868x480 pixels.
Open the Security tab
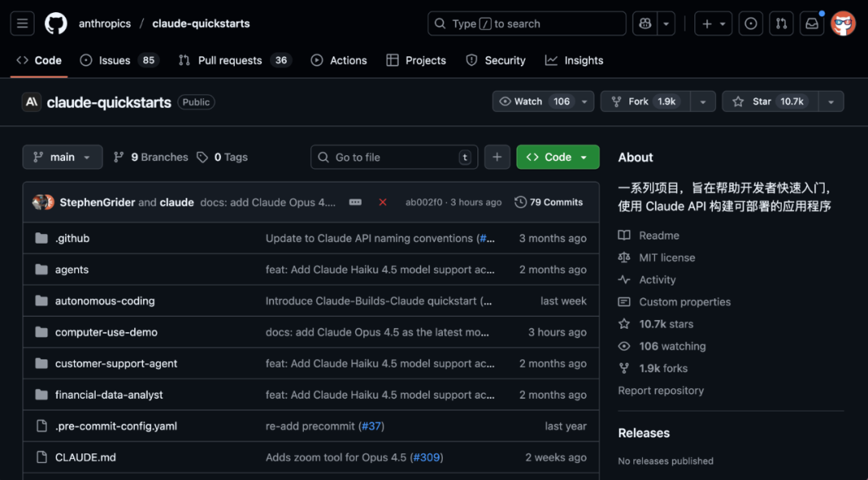[x=496, y=60]
